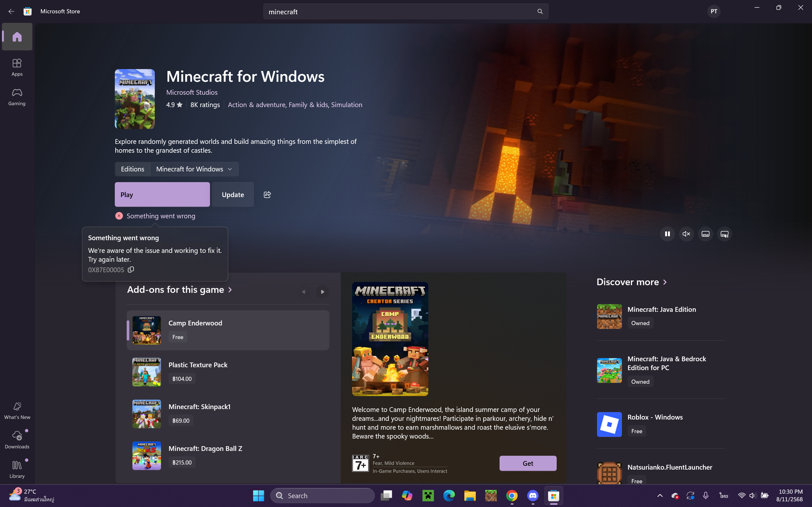Click the share icon next to Update
The image size is (812, 507).
point(267,195)
